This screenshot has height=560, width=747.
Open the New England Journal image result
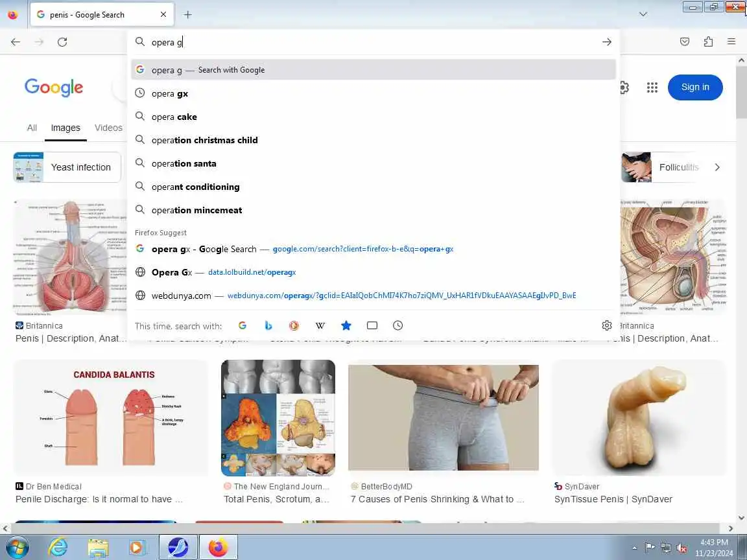(278, 417)
